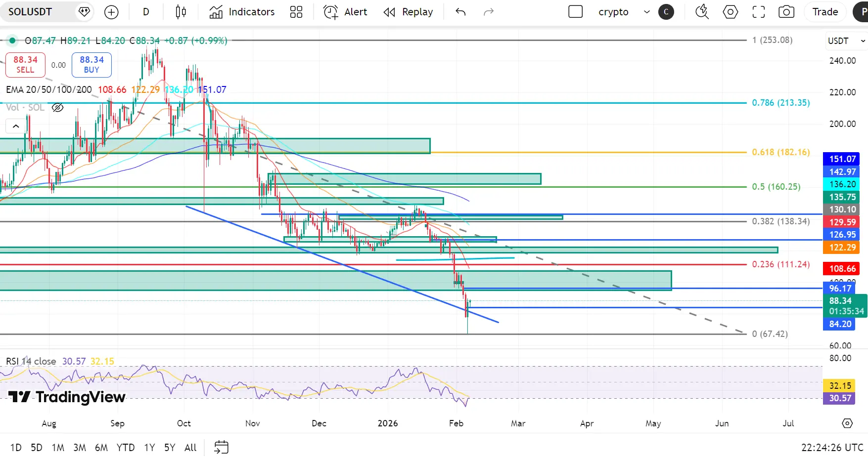The height and width of the screenshot is (458, 868).
Task: Click the red 108.66 EMA price tag
Action: pos(842,269)
